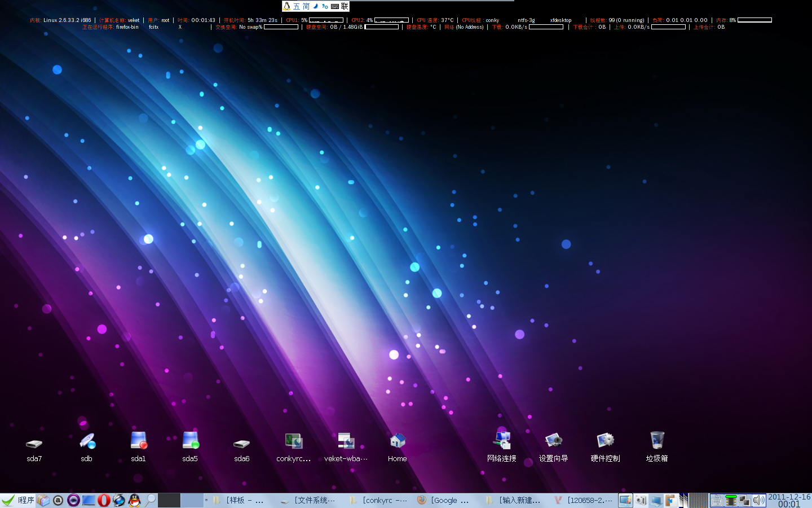Click the purple round launcher icon
The width and height of the screenshot is (812, 508).
pos(73,500)
